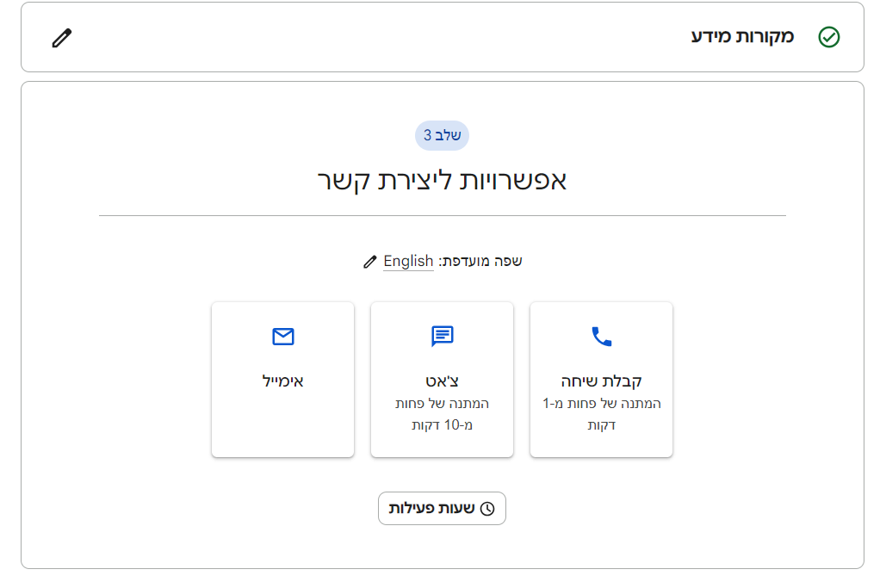Click the pencil edit icon beside מקורות מידע
The height and width of the screenshot is (588, 886).
(62, 38)
